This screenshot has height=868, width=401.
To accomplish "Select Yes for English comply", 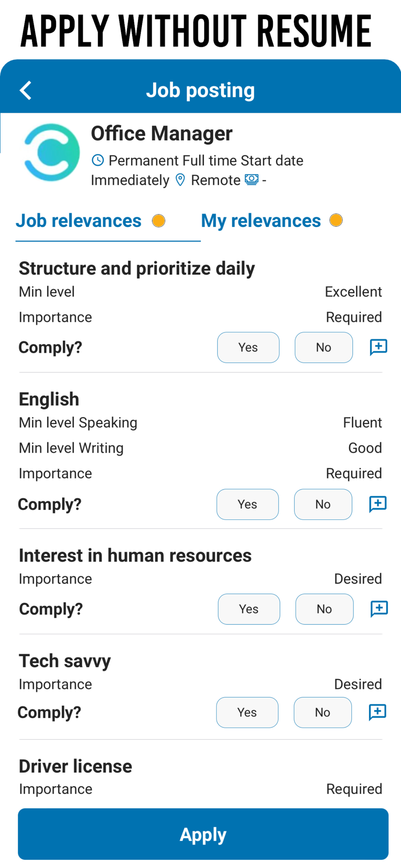I will (x=247, y=504).
